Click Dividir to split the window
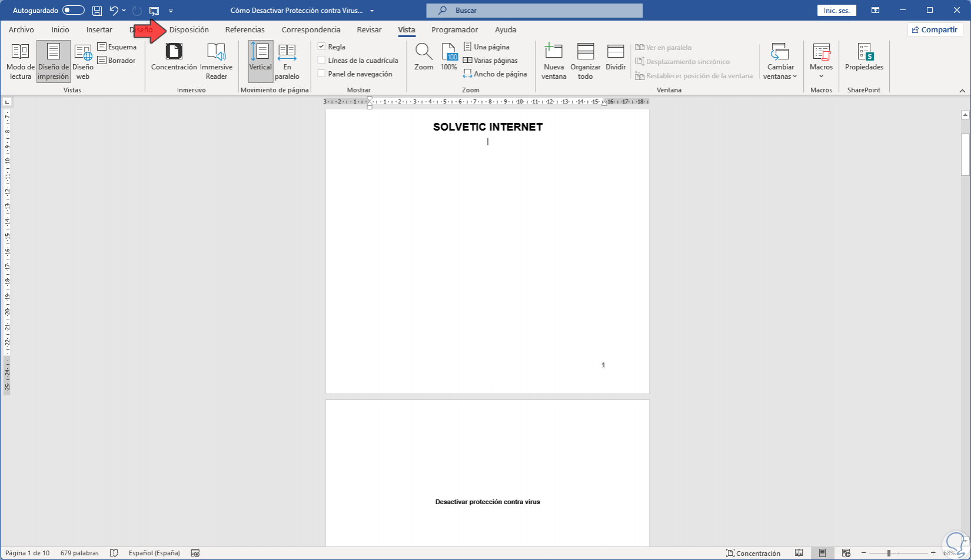The image size is (971, 560). click(616, 57)
